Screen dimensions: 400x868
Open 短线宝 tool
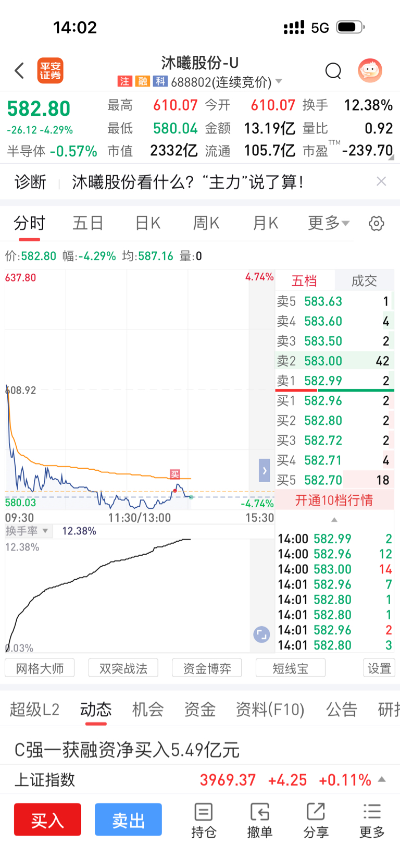coord(291,668)
